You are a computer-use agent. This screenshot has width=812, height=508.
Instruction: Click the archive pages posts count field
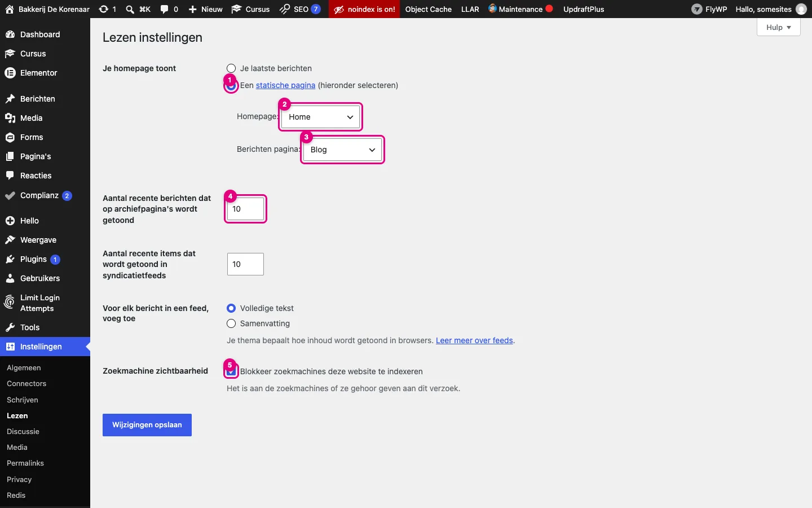pos(245,209)
